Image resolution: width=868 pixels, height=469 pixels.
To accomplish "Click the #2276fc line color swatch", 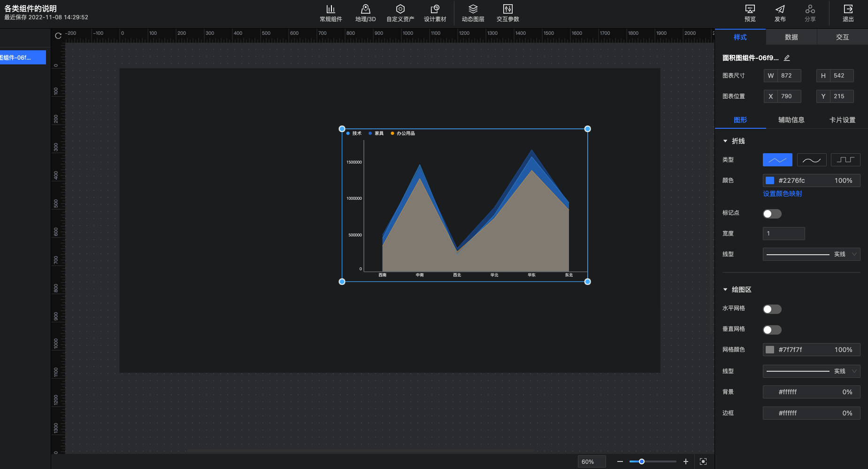I will (x=770, y=180).
